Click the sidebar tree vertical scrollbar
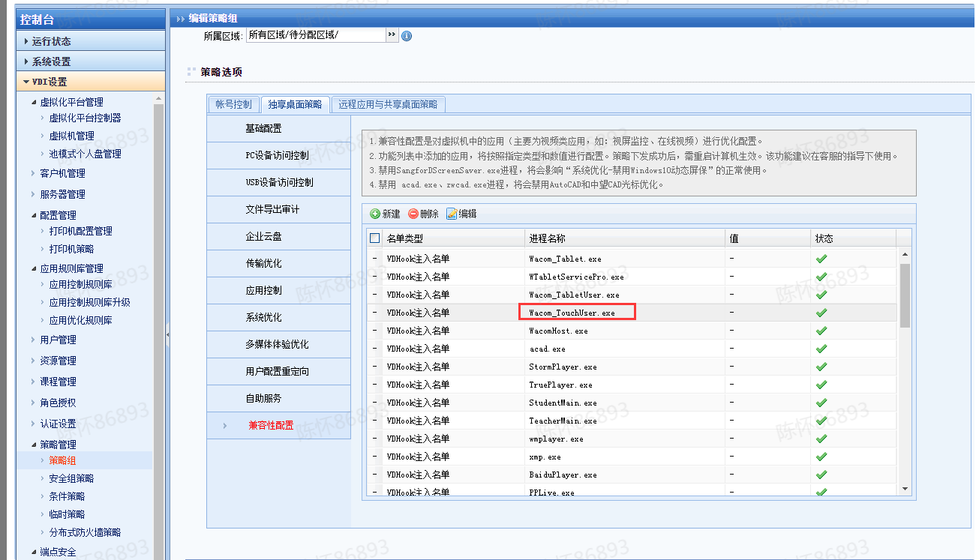The image size is (976, 560). (158, 330)
